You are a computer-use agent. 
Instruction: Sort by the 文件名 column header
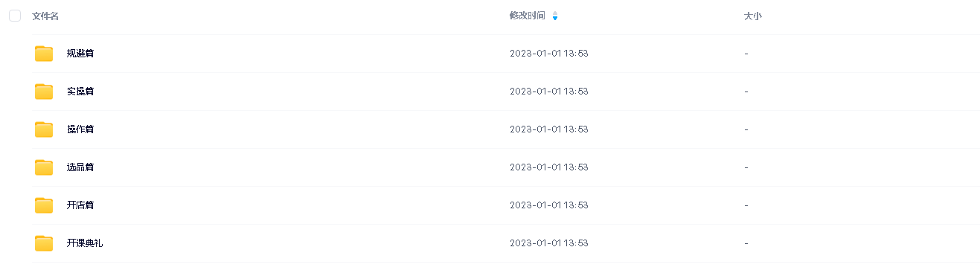(45, 16)
